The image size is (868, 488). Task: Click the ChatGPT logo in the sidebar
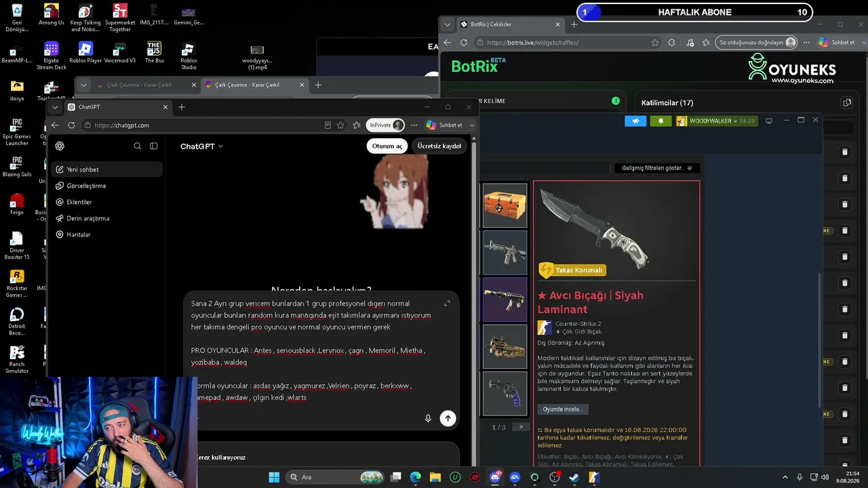click(60, 146)
